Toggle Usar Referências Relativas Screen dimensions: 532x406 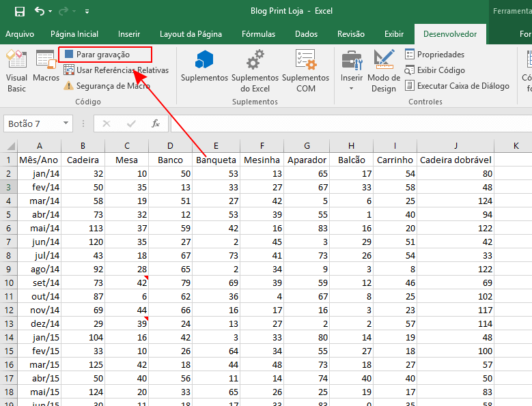pyautogui.click(x=116, y=70)
